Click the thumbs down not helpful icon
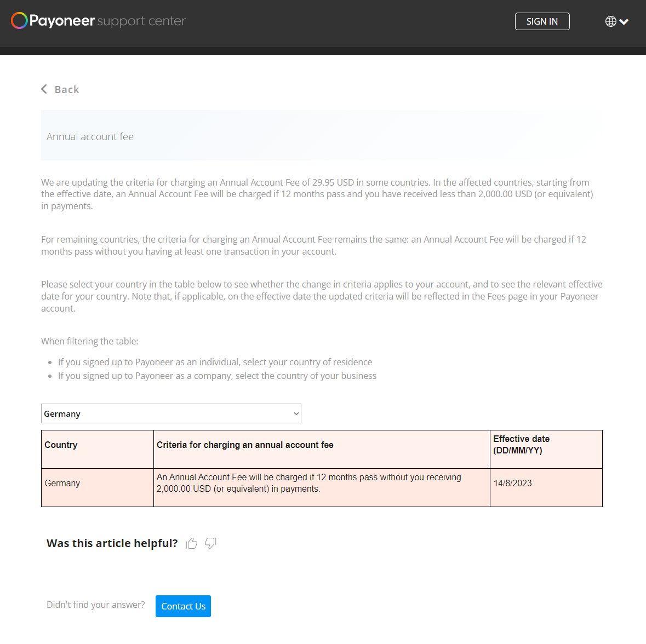 coord(210,543)
